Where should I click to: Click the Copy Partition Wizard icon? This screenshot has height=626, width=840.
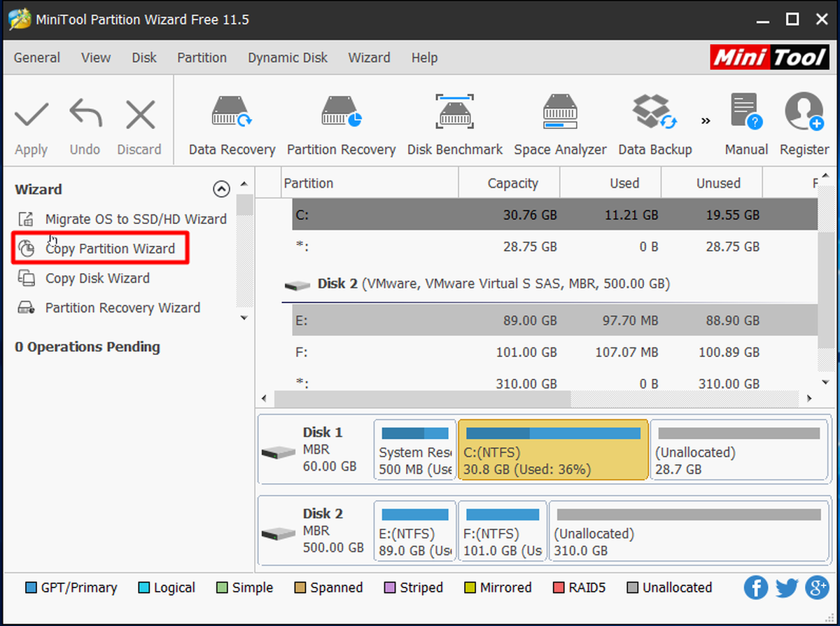[x=26, y=249]
